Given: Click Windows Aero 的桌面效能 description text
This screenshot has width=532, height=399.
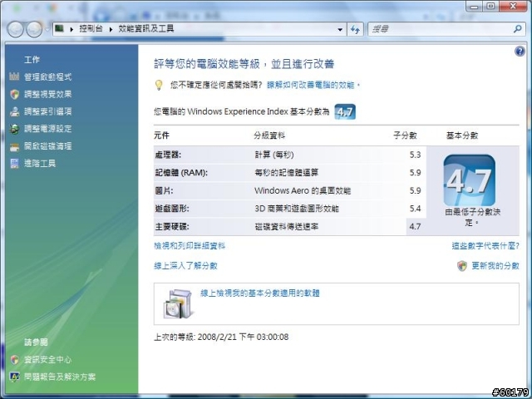Looking at the screenshot, I should click(x=303, y=190).
